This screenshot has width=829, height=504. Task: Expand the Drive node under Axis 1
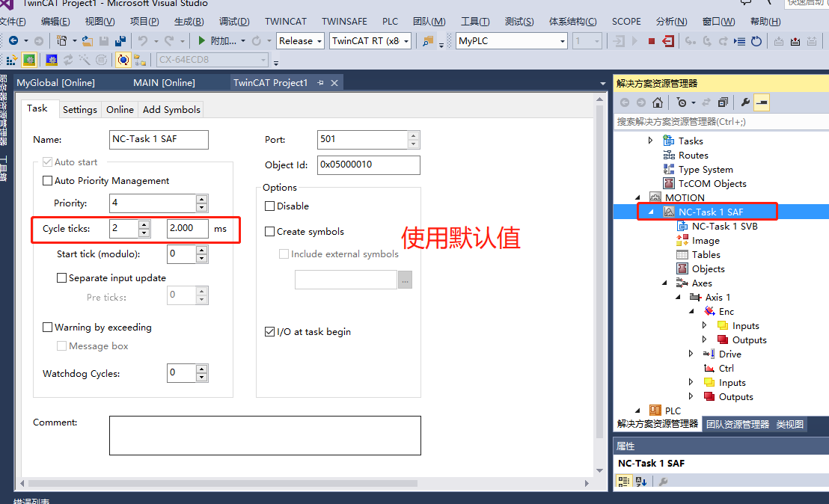[691, 354]
